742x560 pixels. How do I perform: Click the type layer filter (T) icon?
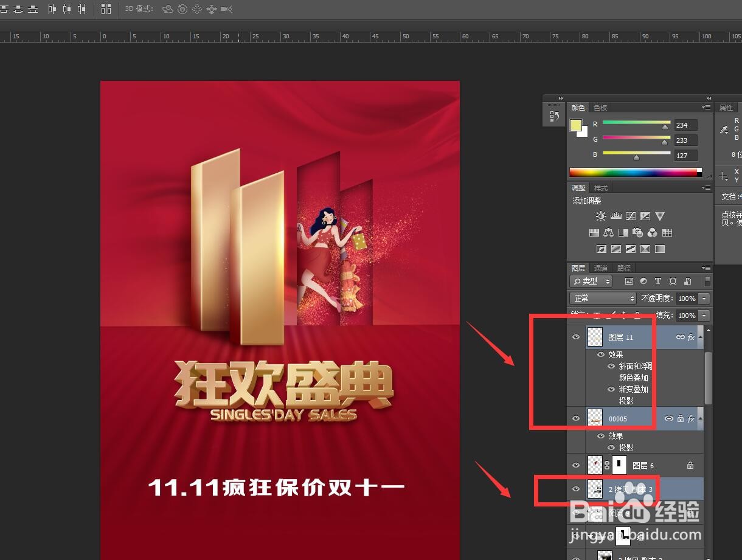click(657, 281)
